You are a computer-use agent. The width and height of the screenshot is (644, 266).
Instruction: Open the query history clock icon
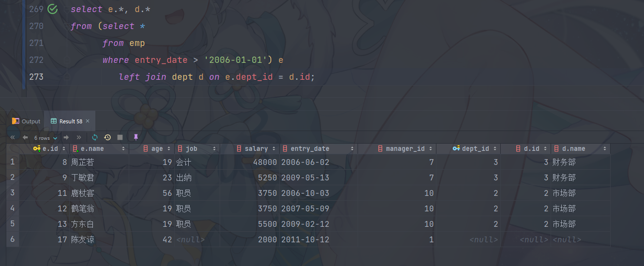coord(107,137)
